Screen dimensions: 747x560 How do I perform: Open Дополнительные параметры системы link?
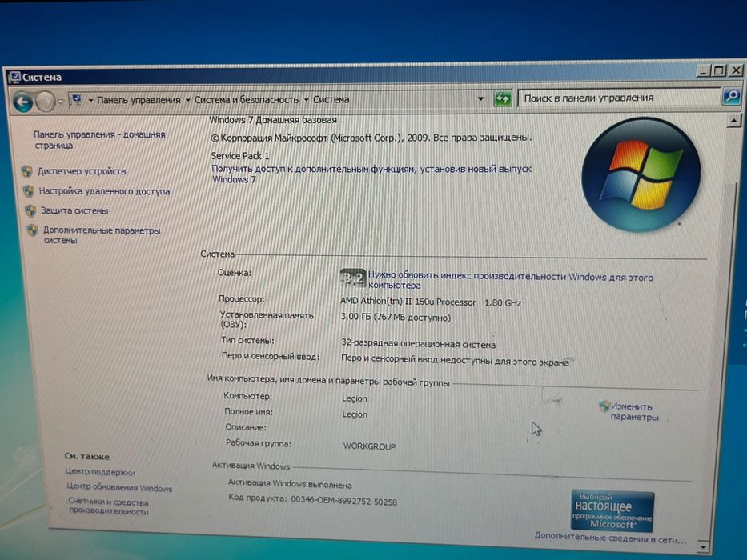click(101, 235)
